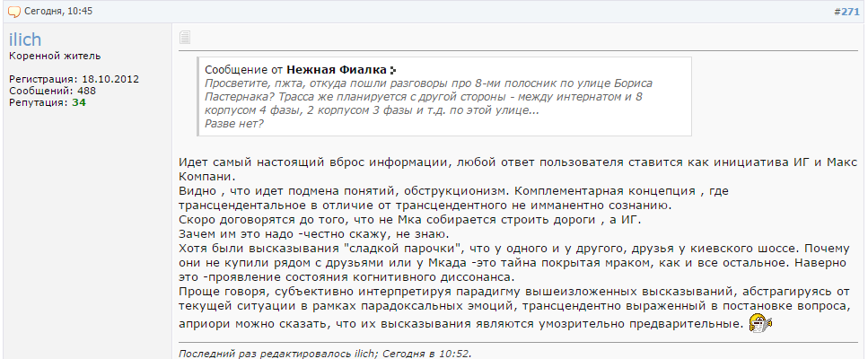Click the reading smiley emoticon

tap(760, 322)
